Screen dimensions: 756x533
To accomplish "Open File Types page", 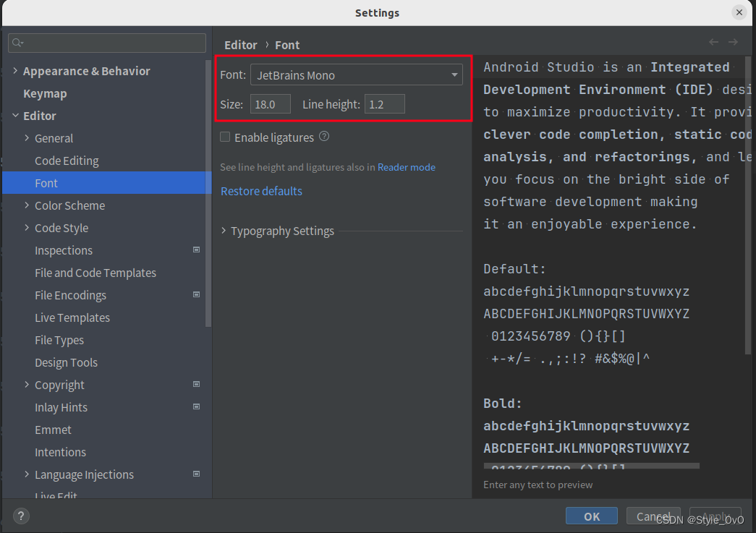I will pyautogui.click(x=59, y=340).
